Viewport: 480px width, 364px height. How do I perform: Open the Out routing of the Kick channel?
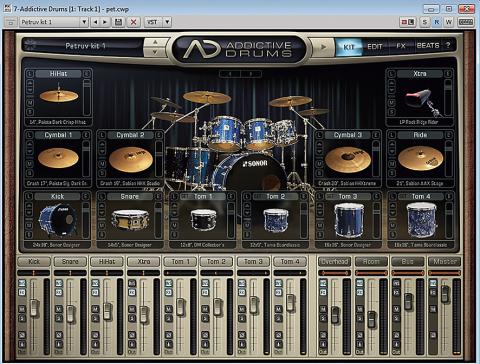22,352
